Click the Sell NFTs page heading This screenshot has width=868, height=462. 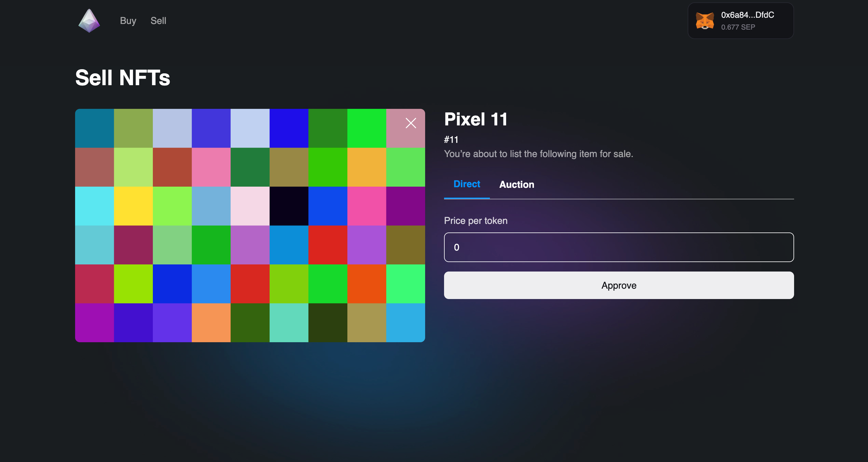point(123,77)
